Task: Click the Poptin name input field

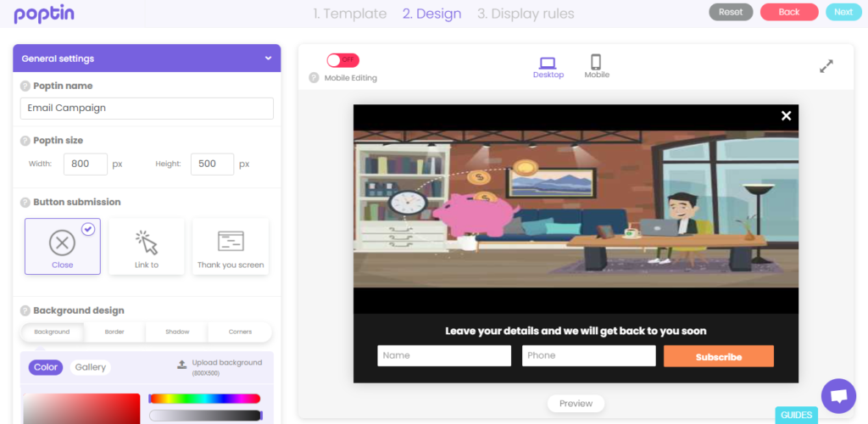Action: click(x=147, y=108)
